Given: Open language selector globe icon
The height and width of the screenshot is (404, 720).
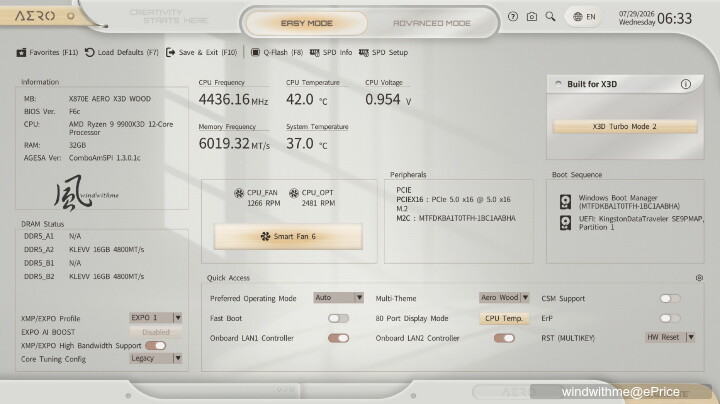Looking at the screenshot, I should (578, 17).
